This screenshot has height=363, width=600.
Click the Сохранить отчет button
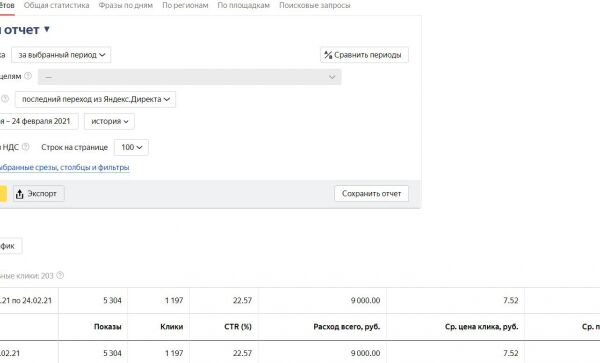pos(371,194)
